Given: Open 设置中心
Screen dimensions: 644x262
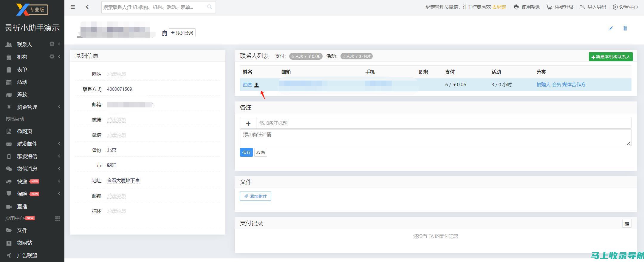Looking at the screenshot, I should tap(625, 7).
